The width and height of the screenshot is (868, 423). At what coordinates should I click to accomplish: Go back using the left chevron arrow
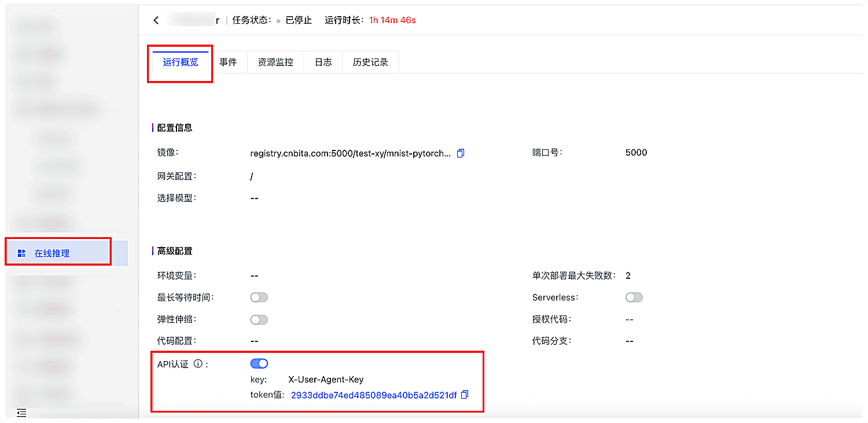(156, 20)
